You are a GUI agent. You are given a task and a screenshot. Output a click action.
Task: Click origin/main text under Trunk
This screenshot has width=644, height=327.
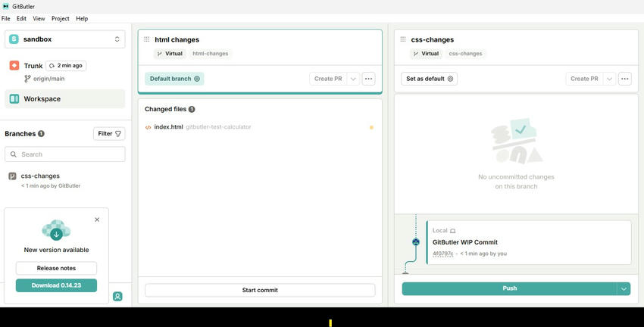[49, 79]
